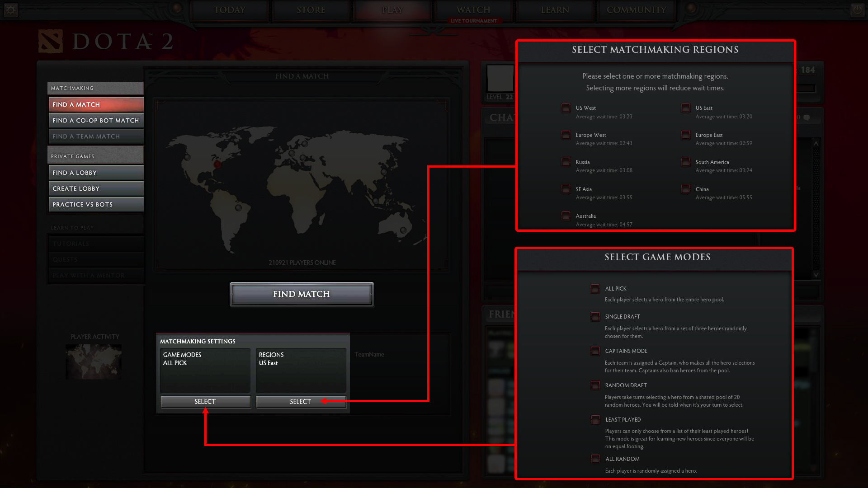868x488 pixels.
Task: Click the STORE navigation icon
Action: [311, 10]
